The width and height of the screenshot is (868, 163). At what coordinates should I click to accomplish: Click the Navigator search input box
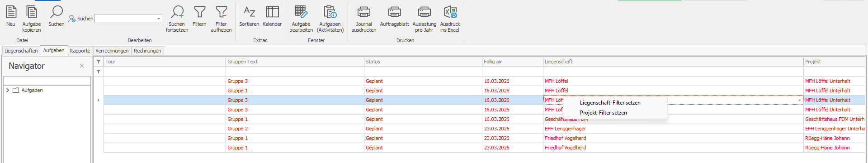coord(47,81)
